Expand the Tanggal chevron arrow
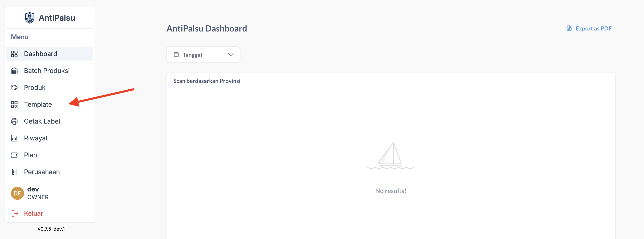 pyautogui.click(x=231, y=55)
